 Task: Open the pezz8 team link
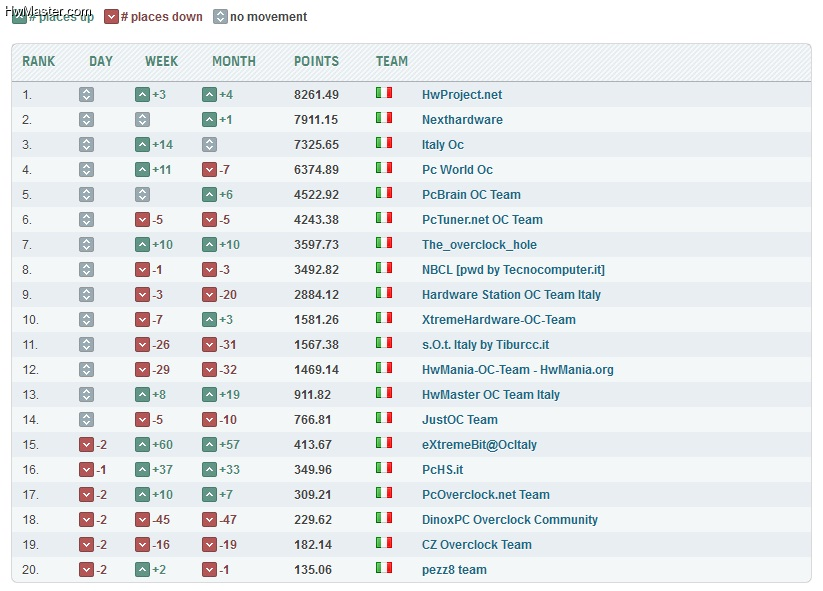point(454,569)
